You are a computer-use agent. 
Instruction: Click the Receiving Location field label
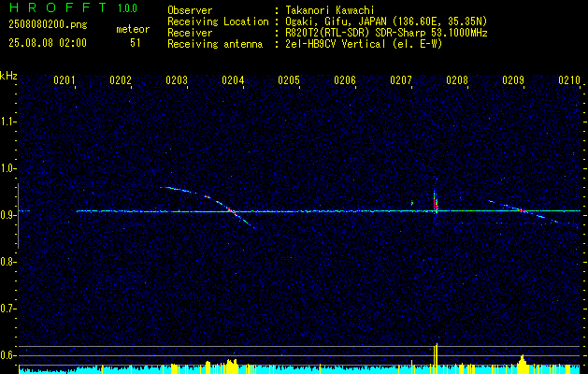[218, 22]
